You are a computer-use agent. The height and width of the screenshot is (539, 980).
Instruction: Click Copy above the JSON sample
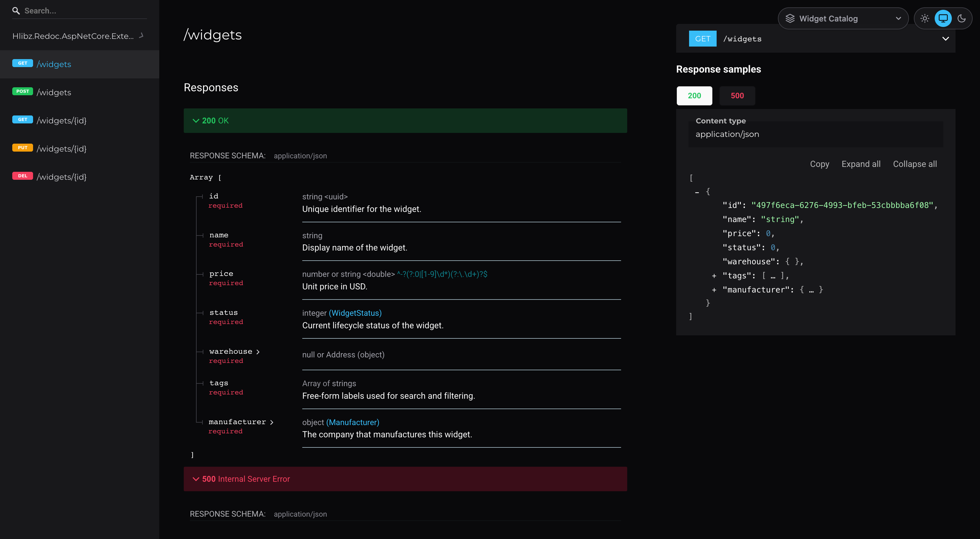click(x=819, y=164)
